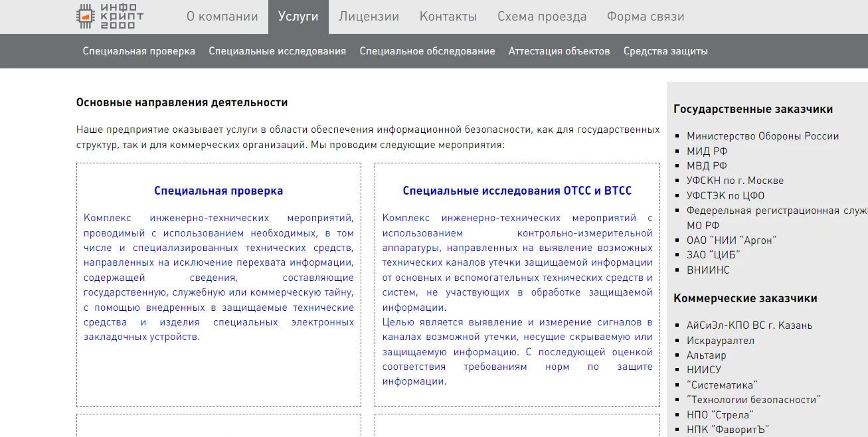The image size is (868, 437).
Task: Open the Форма связи page
Action: tap(646, 17)
